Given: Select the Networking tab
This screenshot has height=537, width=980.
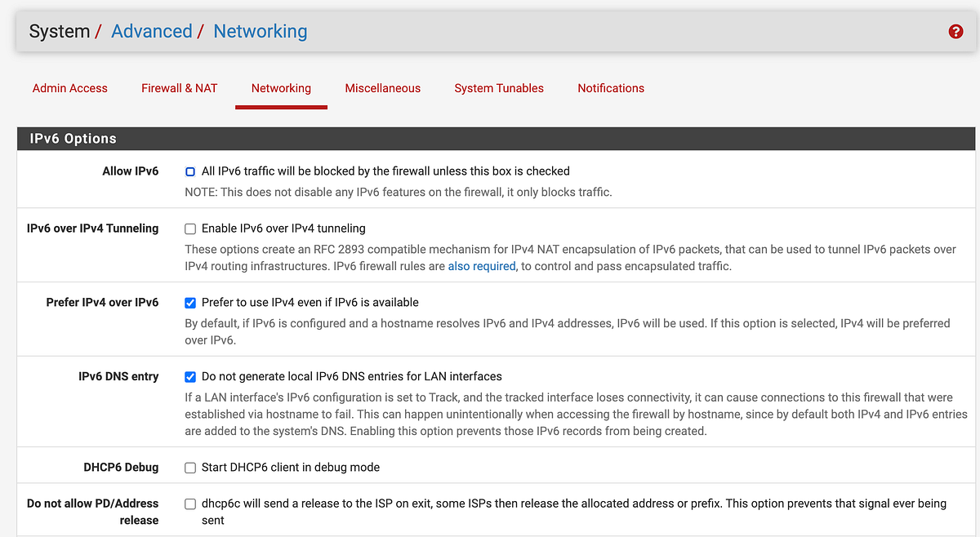Looking at the screenshot, I should point(281,88).
